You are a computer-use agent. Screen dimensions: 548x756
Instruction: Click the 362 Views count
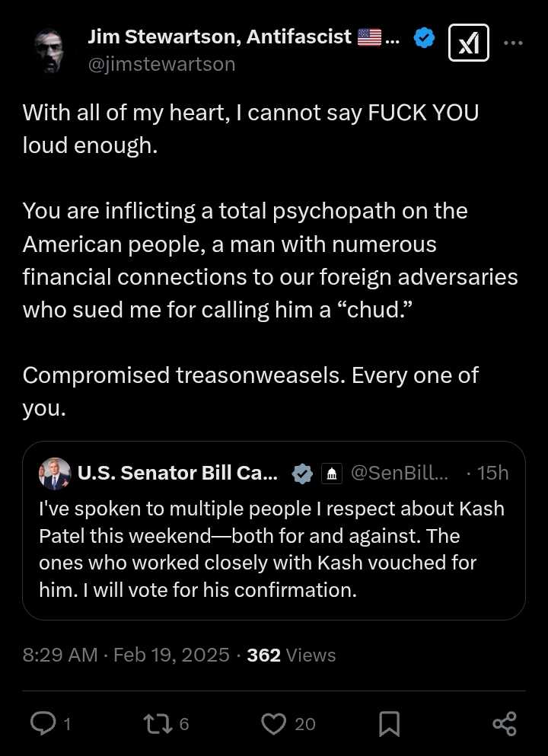(291, 655)
